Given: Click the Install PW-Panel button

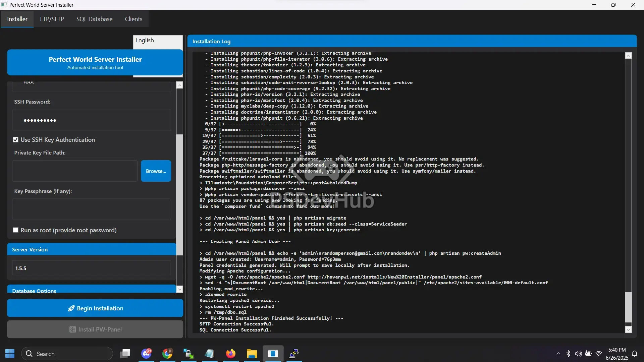Looking at the screenshot, I should click(95, 329).
